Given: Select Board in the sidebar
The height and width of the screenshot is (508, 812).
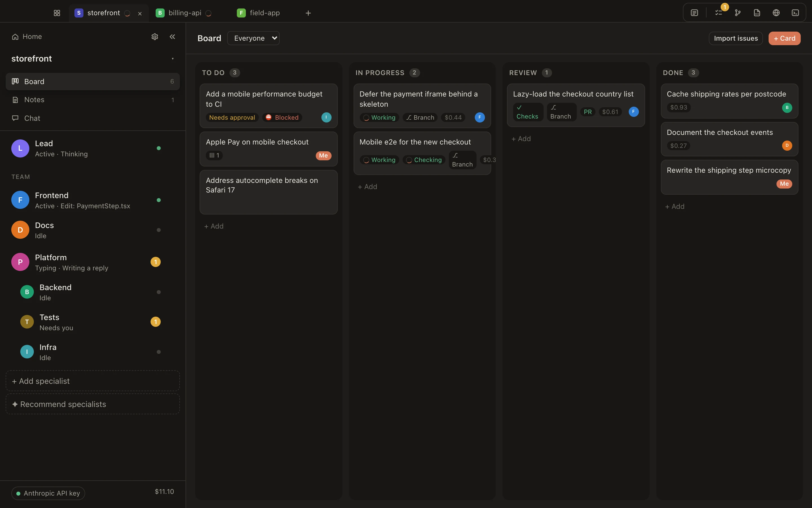Looking at the screenshot, I should tap(92, 82).
